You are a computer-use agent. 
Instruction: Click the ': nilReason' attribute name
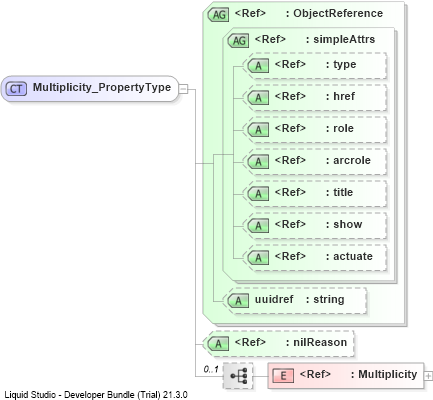[316, 342]
